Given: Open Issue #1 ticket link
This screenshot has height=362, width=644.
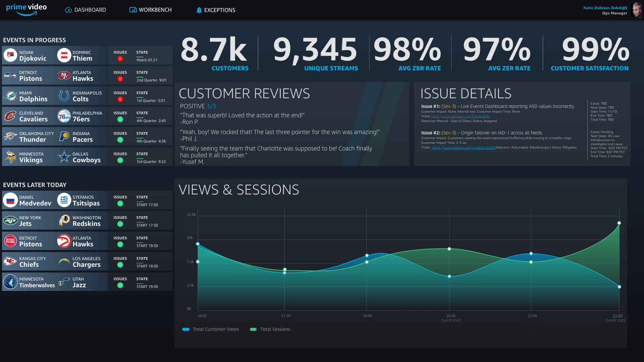Looking at the screenshot, I should tap(460, 116).
